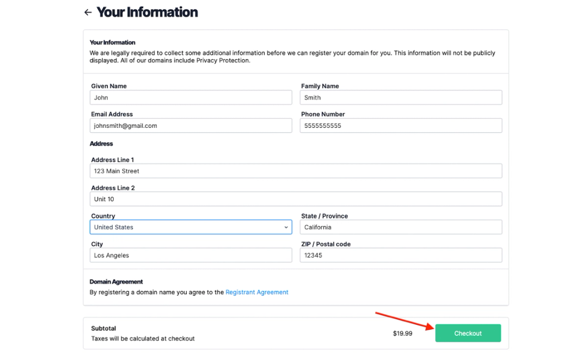Image resolution: width=588 pixels, height=364 pixels.
Task: Click the Family Name field containing Smith
Action: (401, 97)
